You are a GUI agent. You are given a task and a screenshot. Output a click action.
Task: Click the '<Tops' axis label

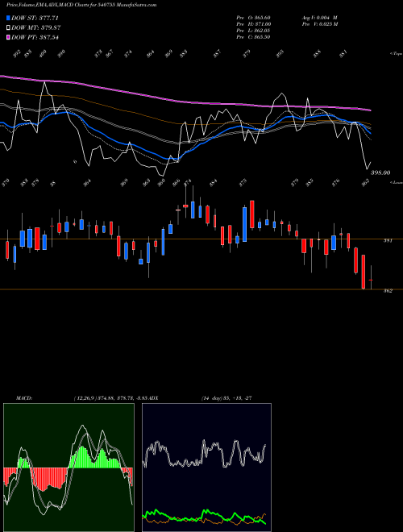click(396, 54)
